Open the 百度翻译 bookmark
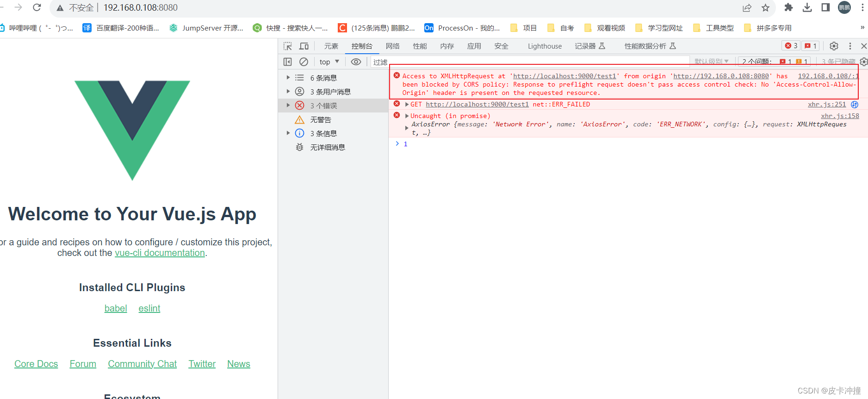868x399 pixels. pos(121,28)
